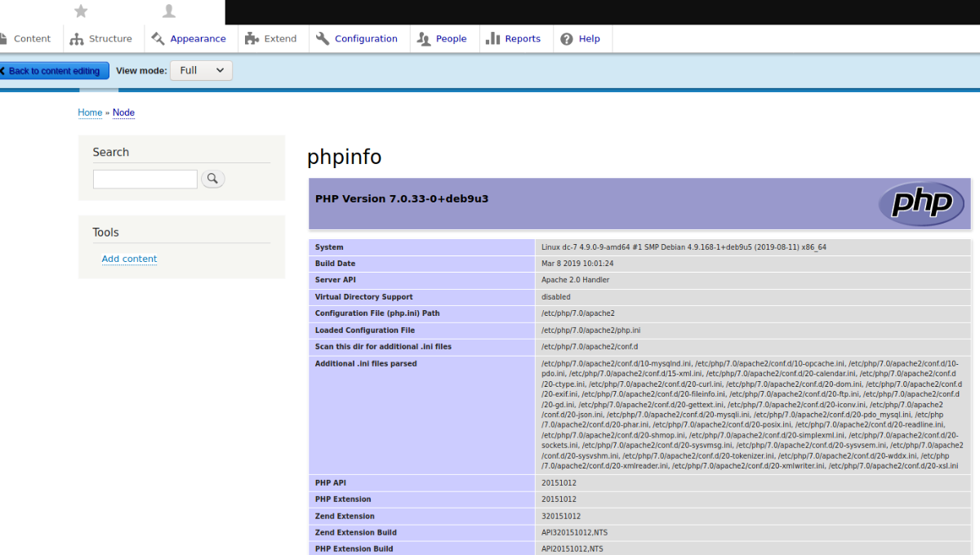Click the System row label
Image resolution: width=980 pixels, height=555 pixels.
[x=329, y=247]
